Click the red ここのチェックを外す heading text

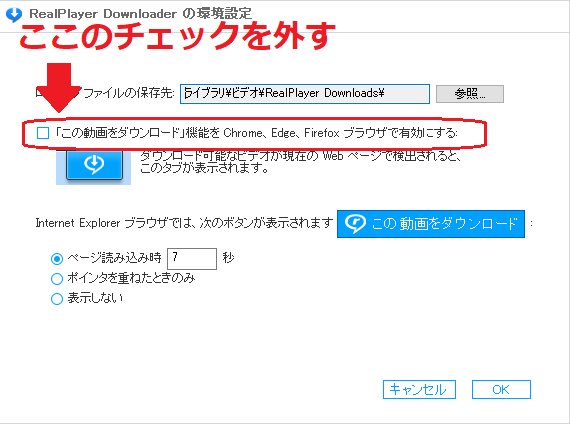pyautogui.click(x=177, y=36)
